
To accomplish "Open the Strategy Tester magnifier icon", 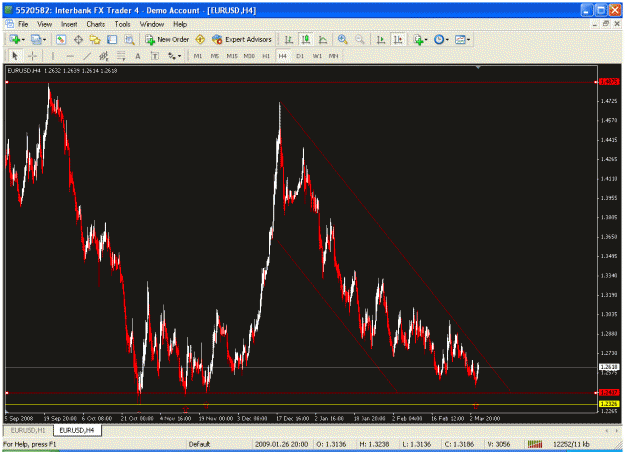I will click(x=129, y=39).
